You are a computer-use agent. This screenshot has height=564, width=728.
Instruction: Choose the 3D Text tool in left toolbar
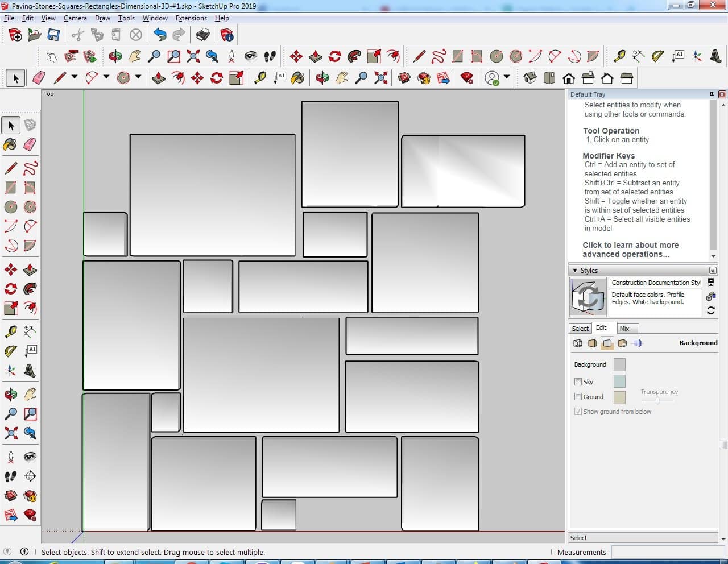(30, 371)
